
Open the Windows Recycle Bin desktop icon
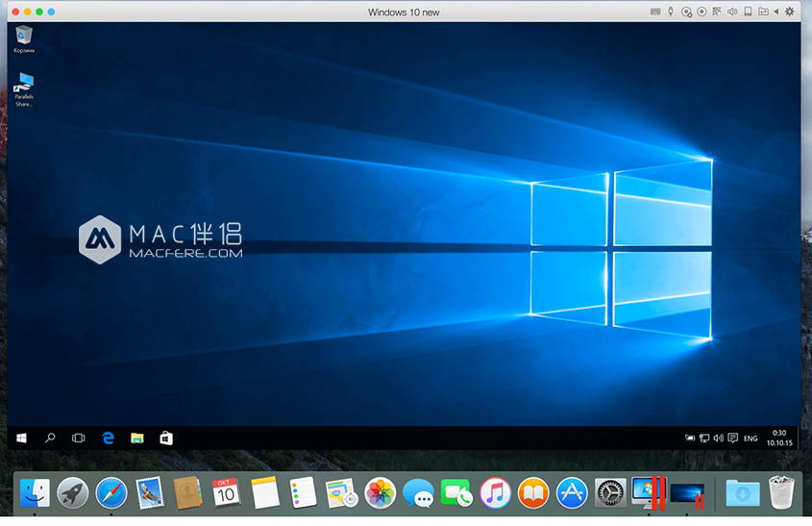coord(24,39)
